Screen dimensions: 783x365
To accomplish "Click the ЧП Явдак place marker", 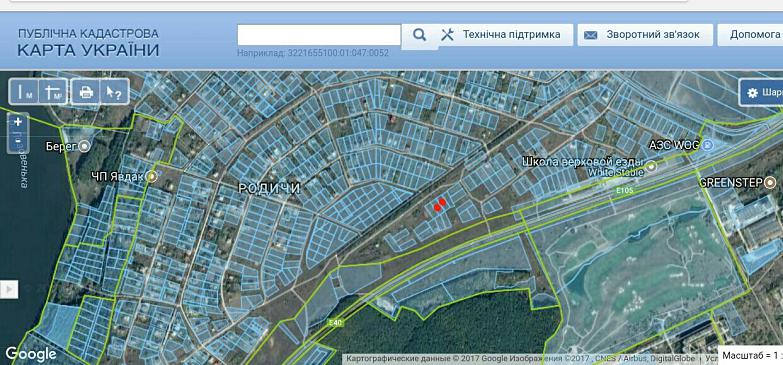I will [152, 176].
